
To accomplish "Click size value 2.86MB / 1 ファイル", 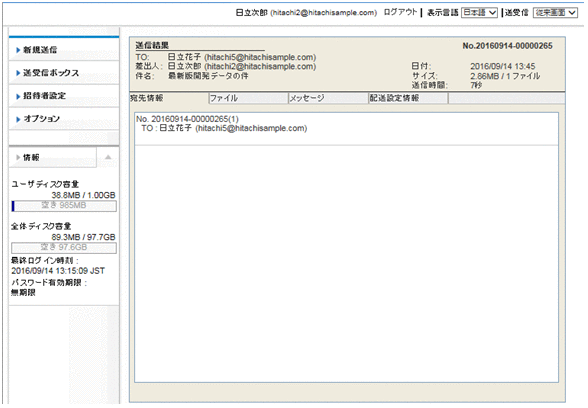I will point(505,76).
